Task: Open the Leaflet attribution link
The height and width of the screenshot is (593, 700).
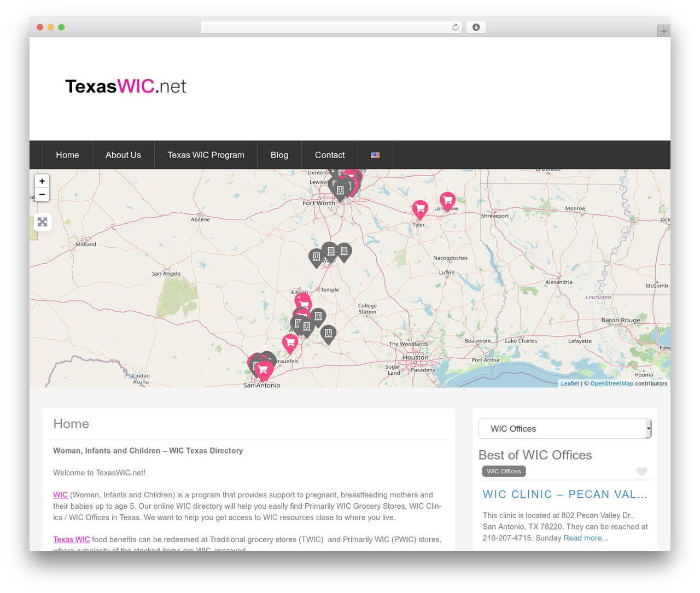Action: pyautogui.click(x=570, y=383)
